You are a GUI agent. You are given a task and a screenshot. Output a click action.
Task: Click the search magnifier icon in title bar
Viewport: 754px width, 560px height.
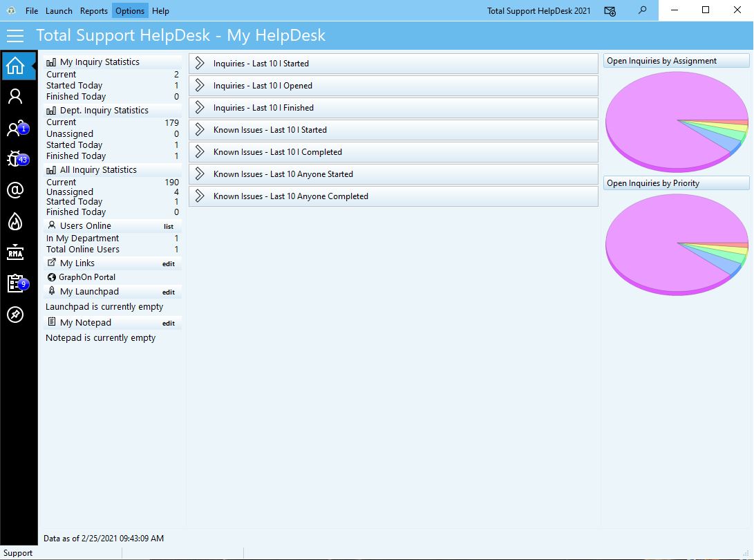(x=643, y=10)
